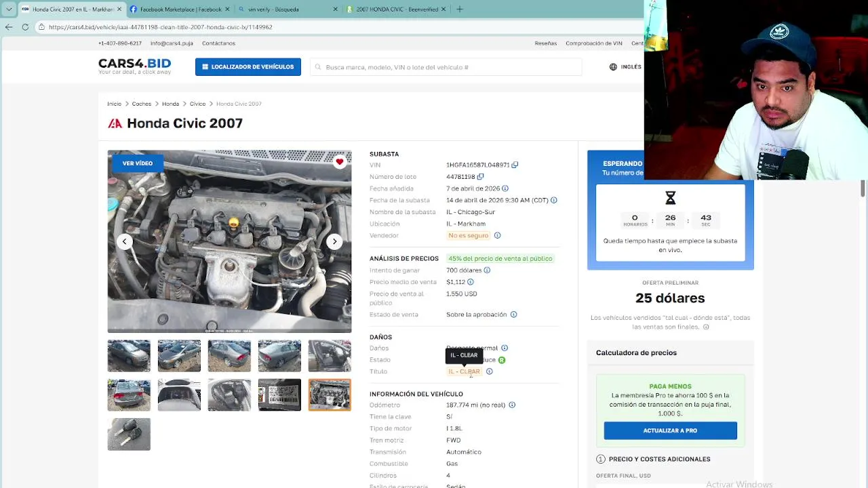Image resolution: width=868 pixels, height=488 pixels.
Task: Click the globe language icon
Action: [613, 67]
